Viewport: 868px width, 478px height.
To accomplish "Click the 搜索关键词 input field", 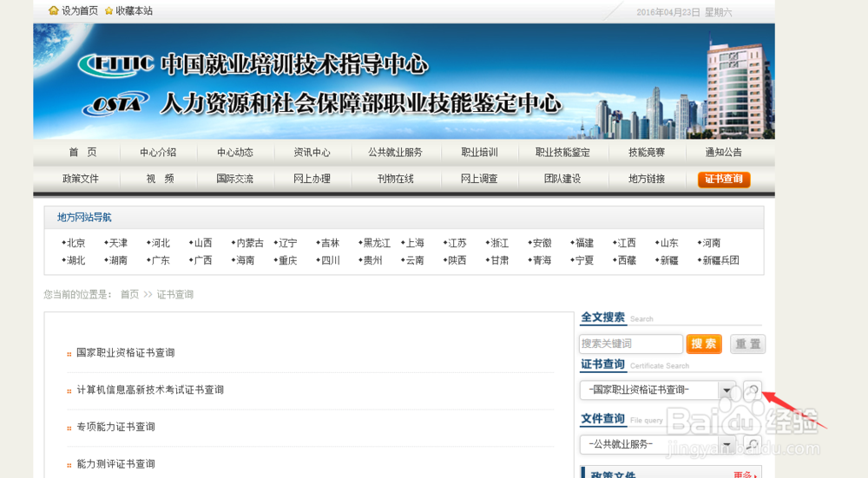I will click(630, 344).
